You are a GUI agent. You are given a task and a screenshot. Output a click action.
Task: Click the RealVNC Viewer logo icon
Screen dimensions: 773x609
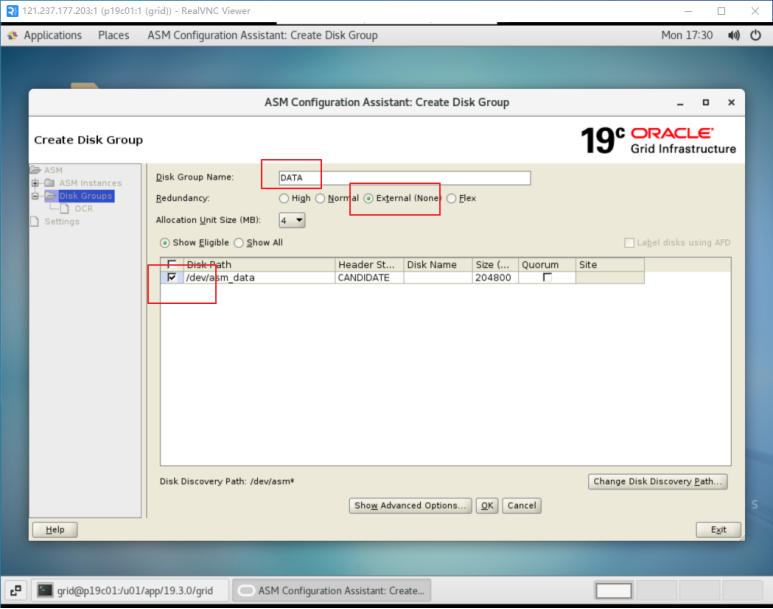(x=12, y=11)
